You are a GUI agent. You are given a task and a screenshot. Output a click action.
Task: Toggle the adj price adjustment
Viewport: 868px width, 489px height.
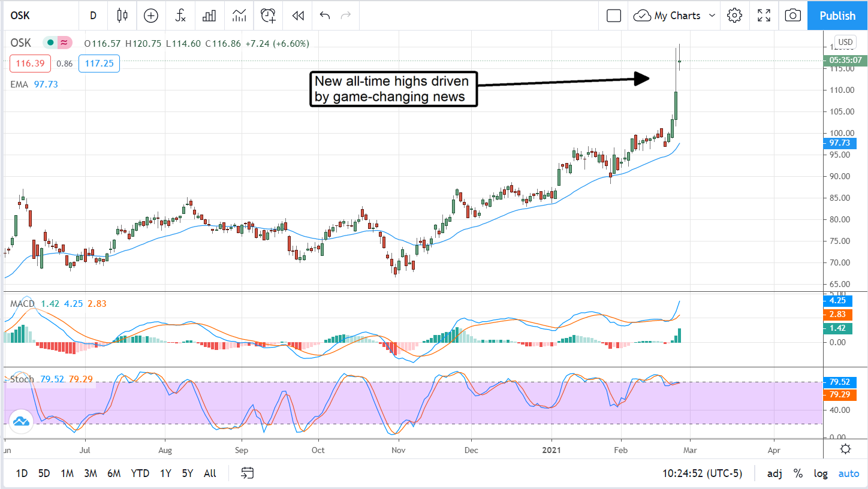tap(774, 473)
